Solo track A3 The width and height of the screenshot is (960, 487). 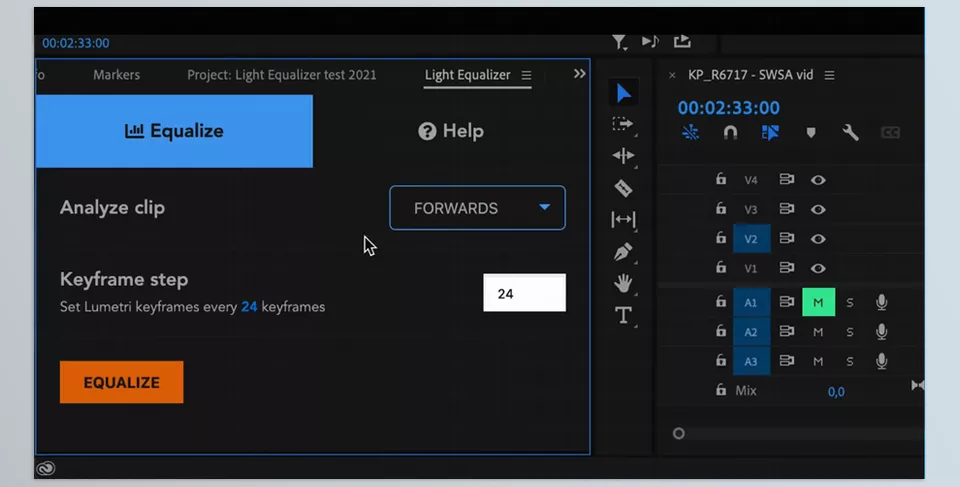(850, 361)
